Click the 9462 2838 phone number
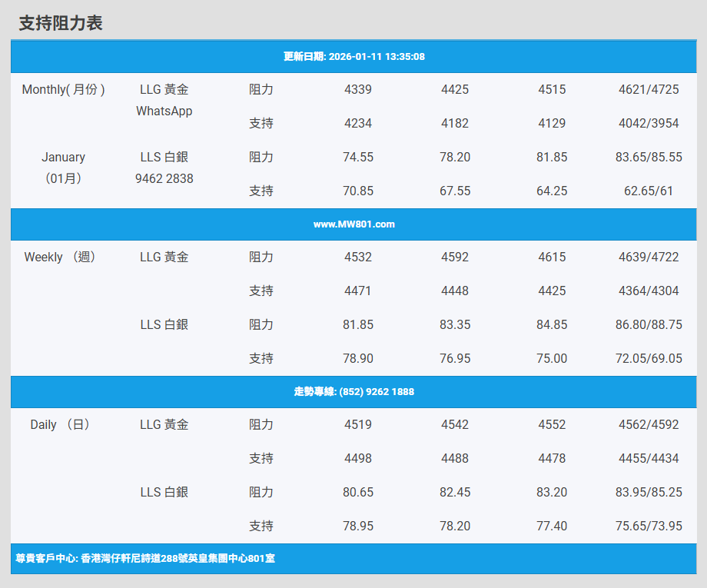 point(164,178)
